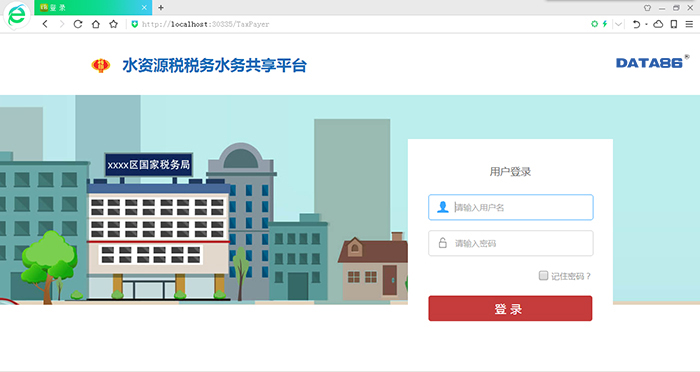
Task: Click the browser forward arrow
Action: pyautogui.click(x=62, y=24)
